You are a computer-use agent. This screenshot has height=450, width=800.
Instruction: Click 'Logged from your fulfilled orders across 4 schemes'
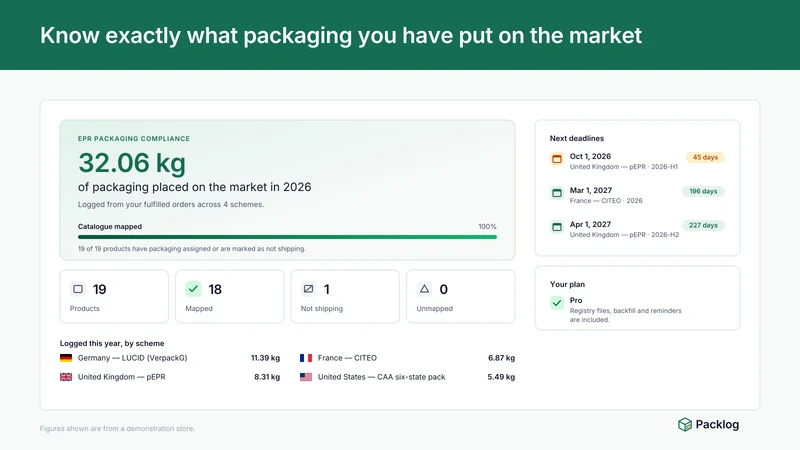(171, 205)
